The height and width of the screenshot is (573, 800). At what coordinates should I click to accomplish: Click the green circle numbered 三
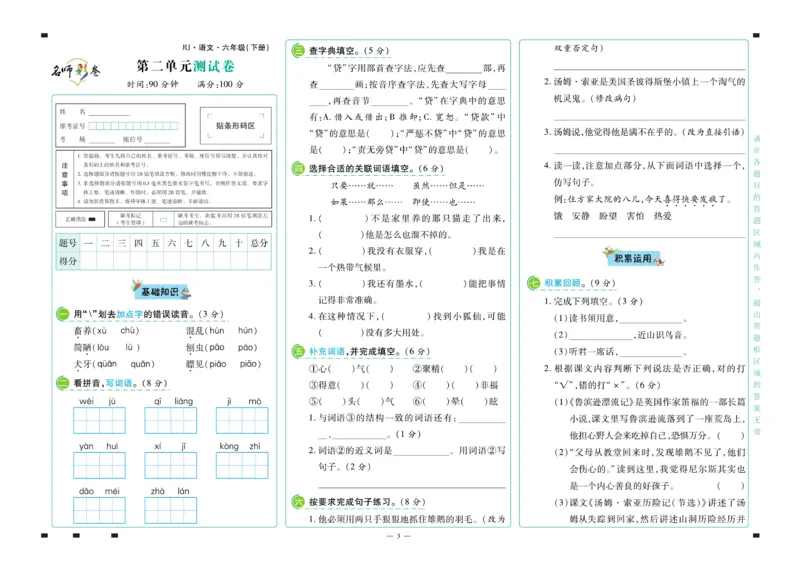tap(297, 51)
